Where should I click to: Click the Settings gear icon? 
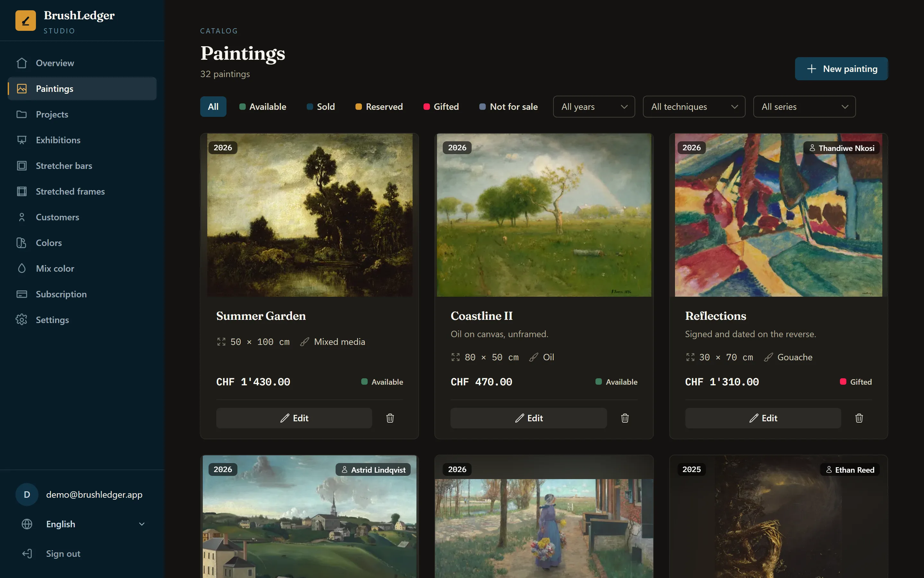pyautogui.click(x=22, y=320)
